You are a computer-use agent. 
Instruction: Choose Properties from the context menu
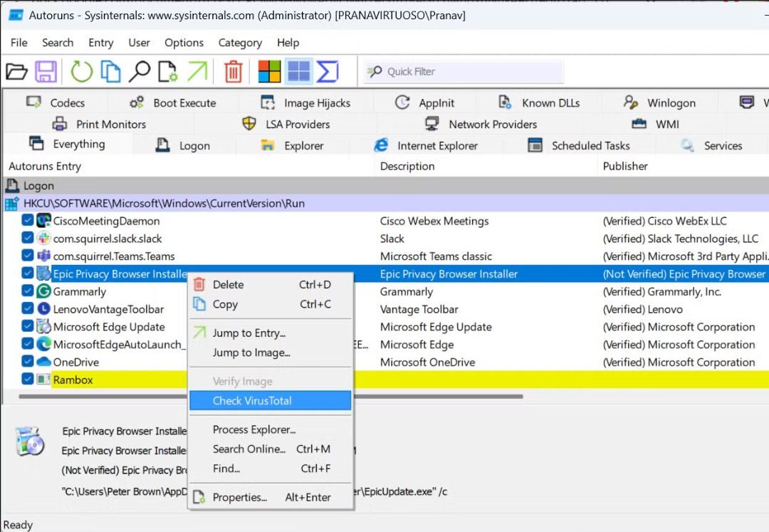tap(239, 497)
